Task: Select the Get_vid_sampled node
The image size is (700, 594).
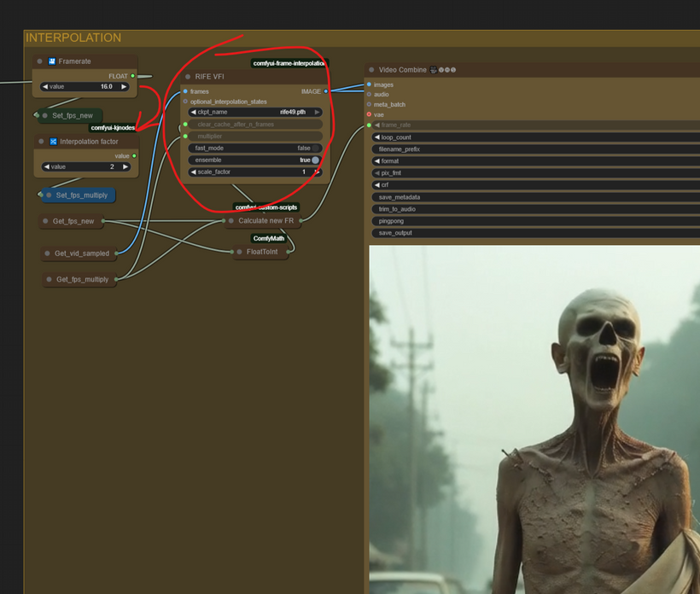Action: point(81,253)
